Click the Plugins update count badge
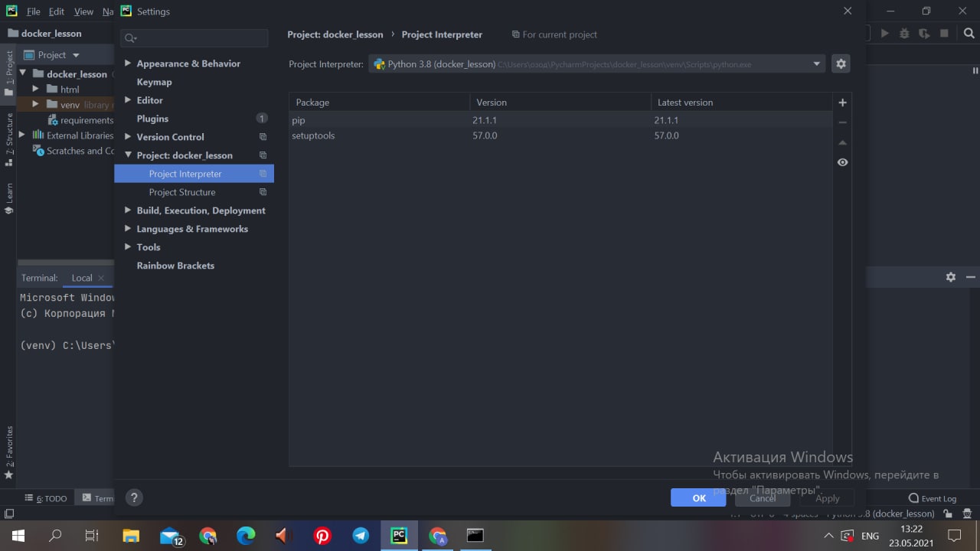Screen dimensions: 980x551 [262, 119]
